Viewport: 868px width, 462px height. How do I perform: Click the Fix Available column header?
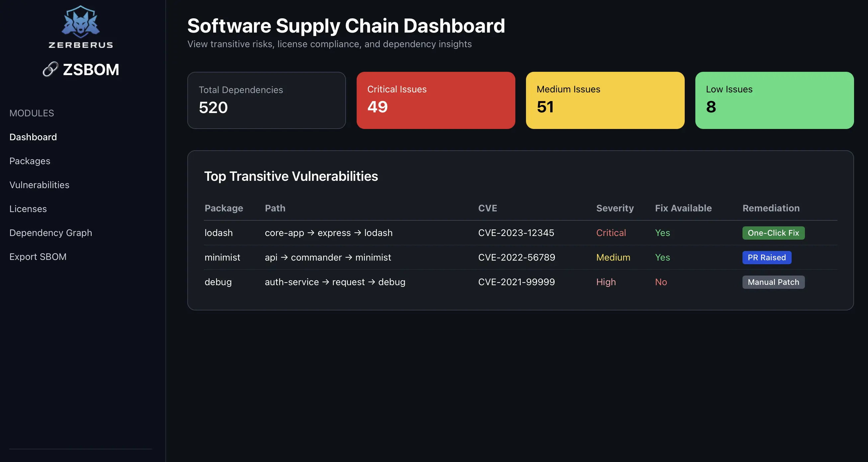[x=683, y=208]
